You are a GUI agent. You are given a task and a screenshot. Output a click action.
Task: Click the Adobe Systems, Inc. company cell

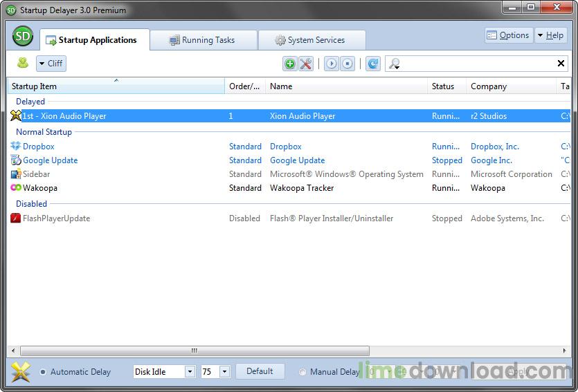507,218
